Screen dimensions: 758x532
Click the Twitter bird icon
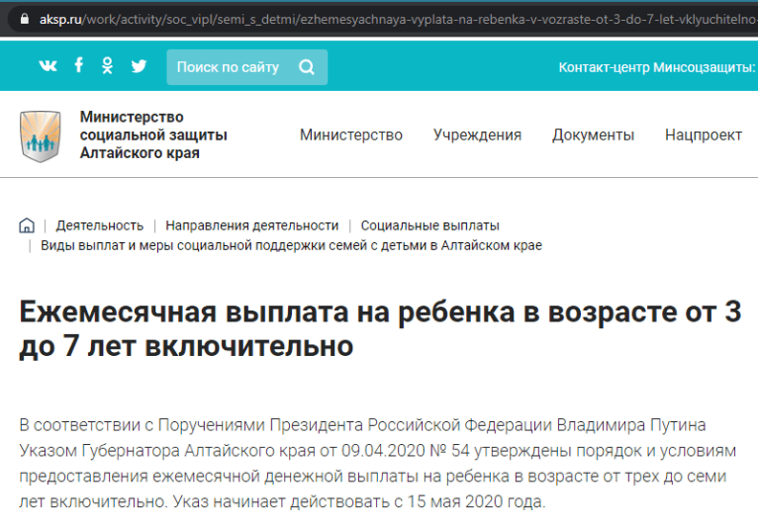139,66
